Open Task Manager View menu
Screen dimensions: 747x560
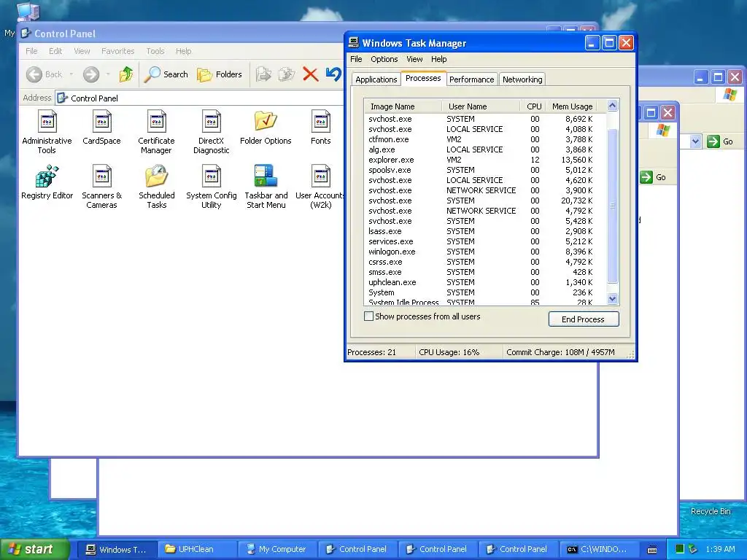(414, 59)
